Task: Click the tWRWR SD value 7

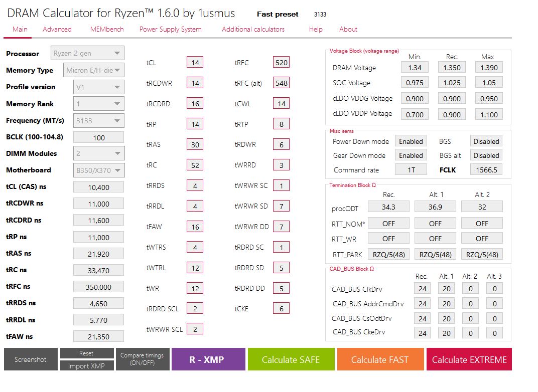Action: point(282,206)
